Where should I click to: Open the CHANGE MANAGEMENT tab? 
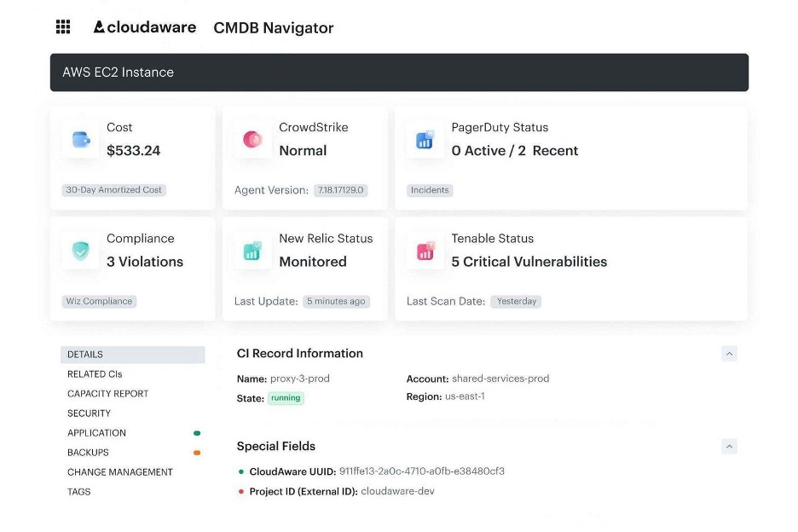point(119,472)
